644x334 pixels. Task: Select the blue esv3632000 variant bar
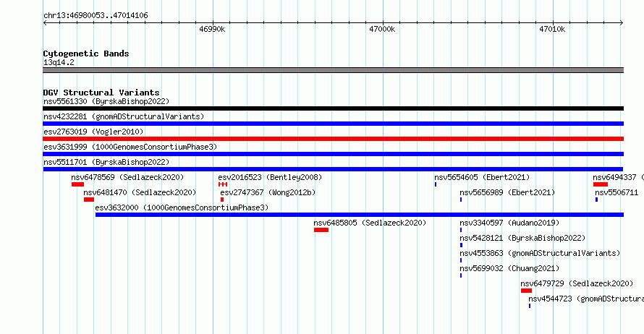360,215
